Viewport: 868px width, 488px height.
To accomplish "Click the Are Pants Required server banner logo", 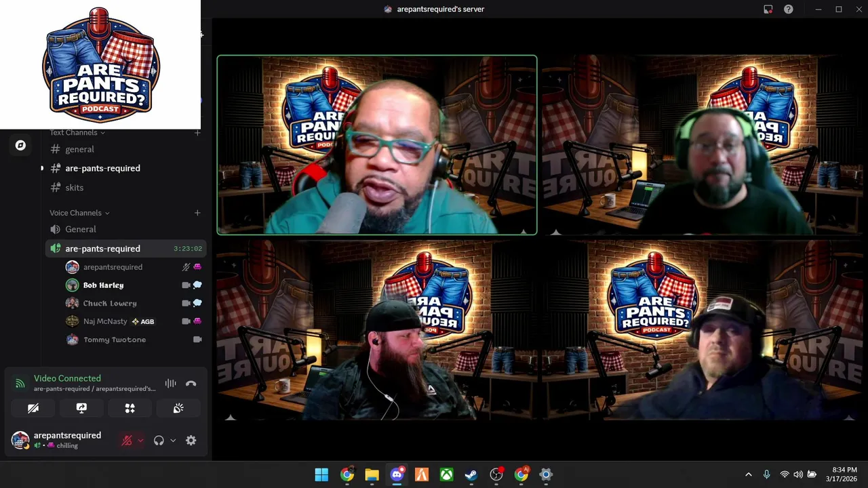I will point(100,64).
